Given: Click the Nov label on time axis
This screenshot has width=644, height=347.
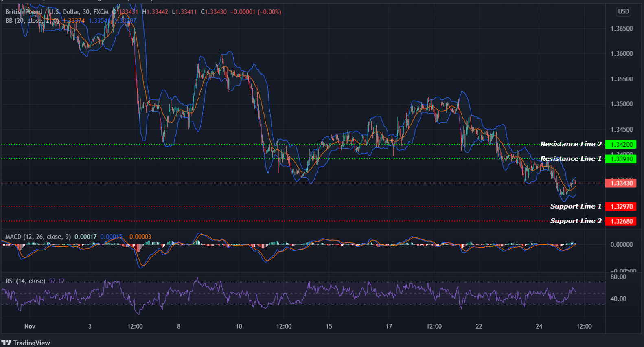Looking at the screenshot, I should click(30, 326).
